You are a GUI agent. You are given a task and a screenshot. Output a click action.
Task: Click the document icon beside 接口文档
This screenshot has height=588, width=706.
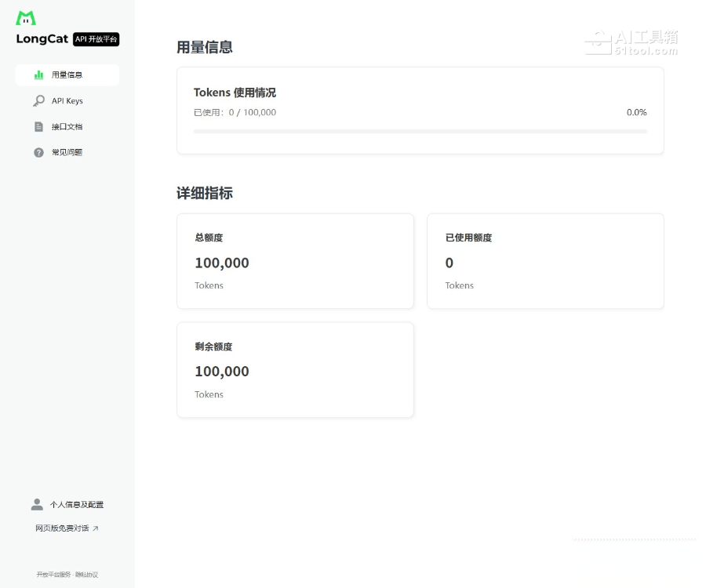38,127
